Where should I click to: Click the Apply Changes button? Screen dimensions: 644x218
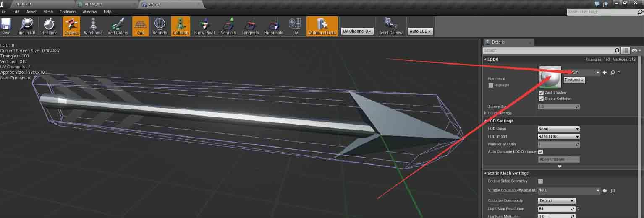click(559, 159)
